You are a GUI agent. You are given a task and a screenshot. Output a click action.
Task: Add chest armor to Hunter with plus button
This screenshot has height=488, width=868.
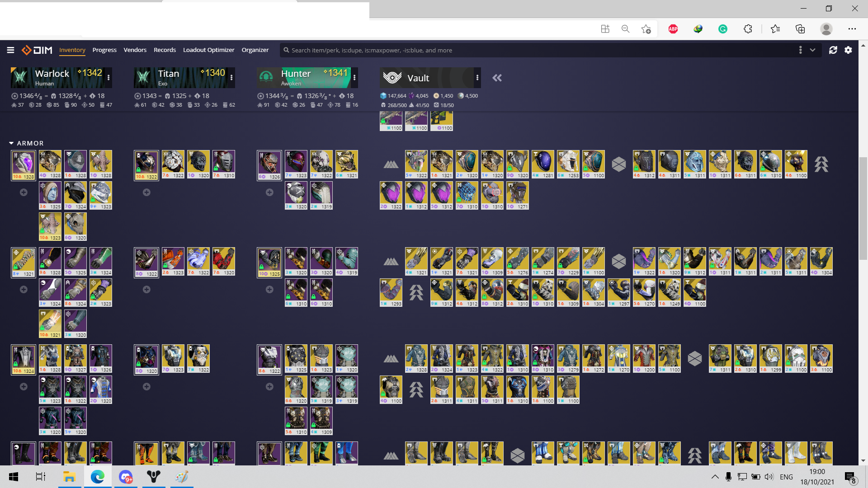tap(269, 387)
